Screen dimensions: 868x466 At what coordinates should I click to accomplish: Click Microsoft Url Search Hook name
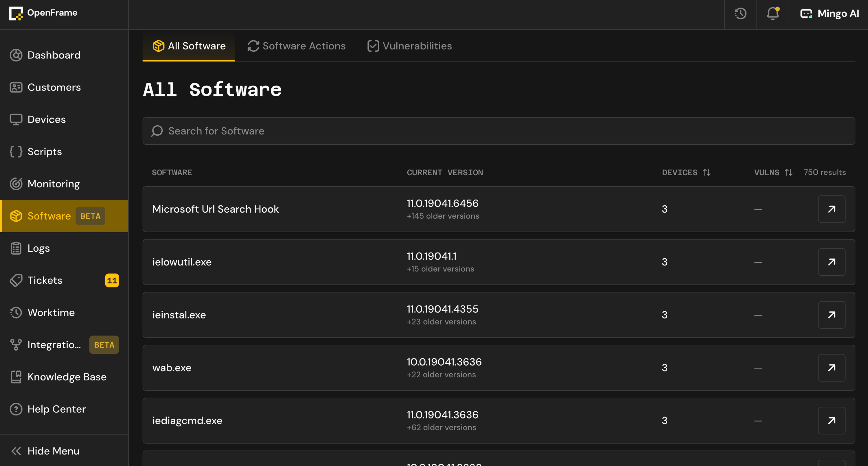[215, 209]
